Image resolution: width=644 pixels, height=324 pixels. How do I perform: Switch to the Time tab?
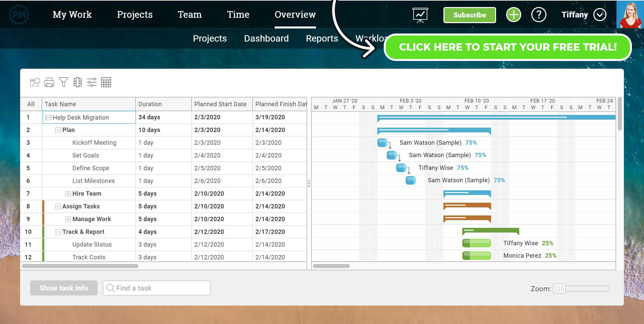coord(238,15)
